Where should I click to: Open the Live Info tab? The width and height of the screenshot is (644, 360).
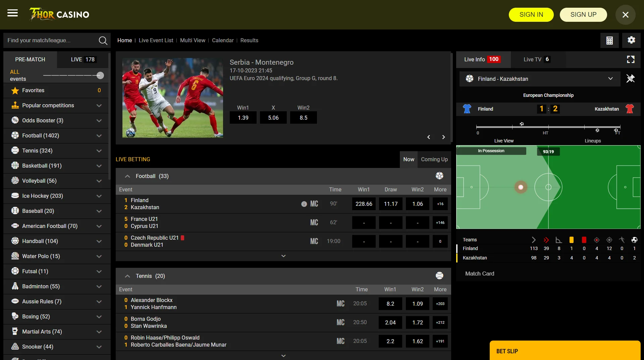(483, 60)
